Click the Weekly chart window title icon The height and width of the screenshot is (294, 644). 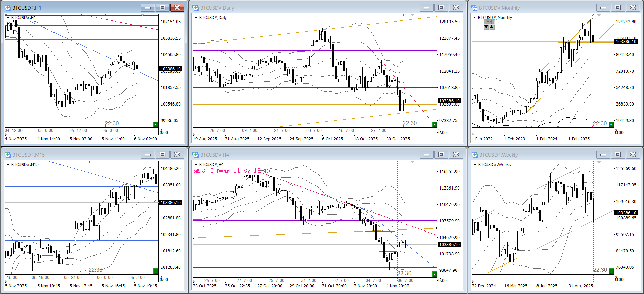click(474, 155)
